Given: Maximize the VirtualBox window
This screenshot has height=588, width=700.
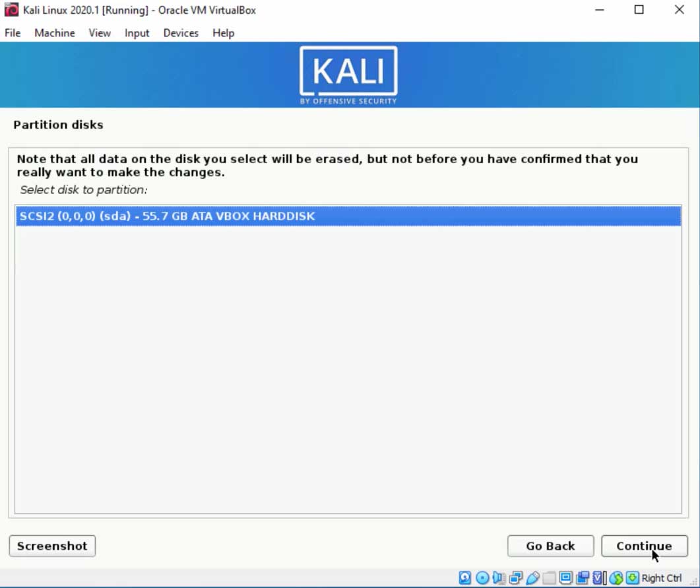Looking at the screenshot, I should pyautogui.click(x=639, y=10).
